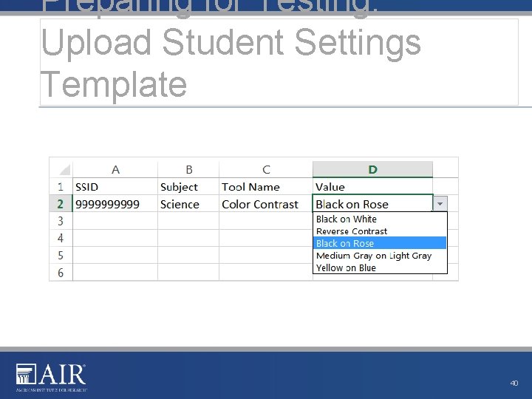
Task: Choose Reverse Contrast from list
Action: pyautogui.click(x=380, y=231)
